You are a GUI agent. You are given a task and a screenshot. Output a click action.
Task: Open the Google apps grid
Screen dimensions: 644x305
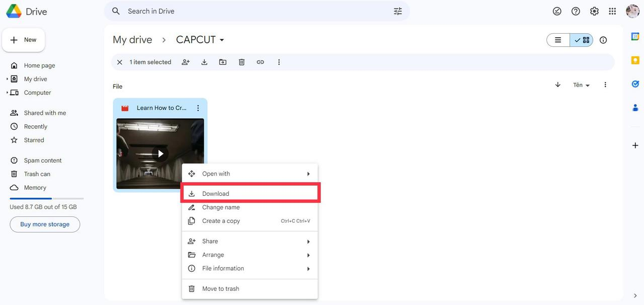tap(612, 11)
